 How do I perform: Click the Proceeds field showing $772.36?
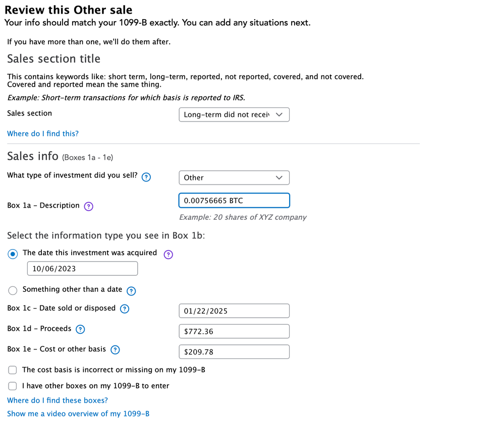(234, 332)
